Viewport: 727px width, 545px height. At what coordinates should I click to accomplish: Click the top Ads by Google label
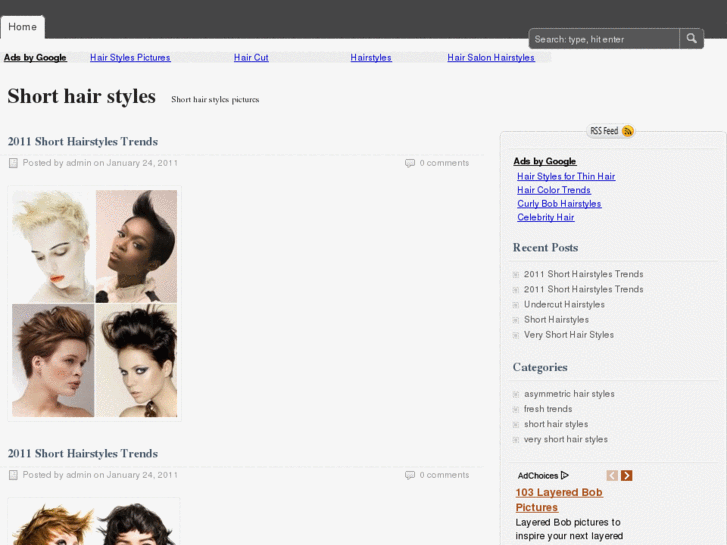35,58
